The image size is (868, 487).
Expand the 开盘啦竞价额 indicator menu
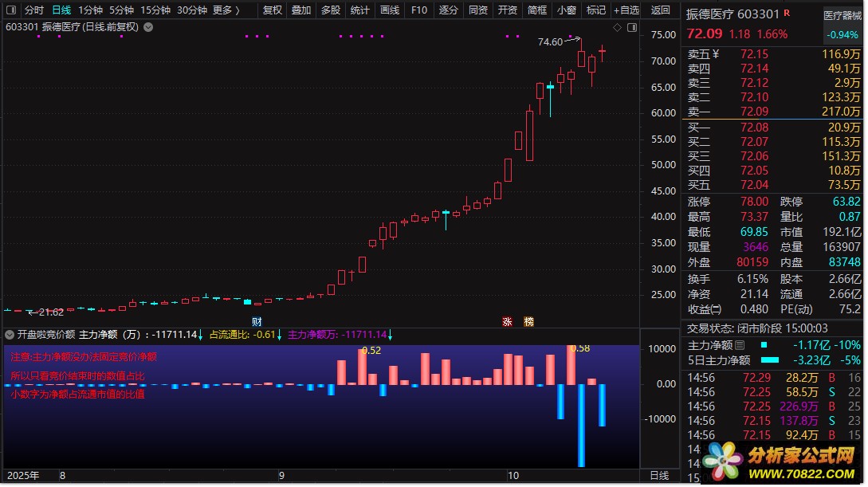point(10,334)
